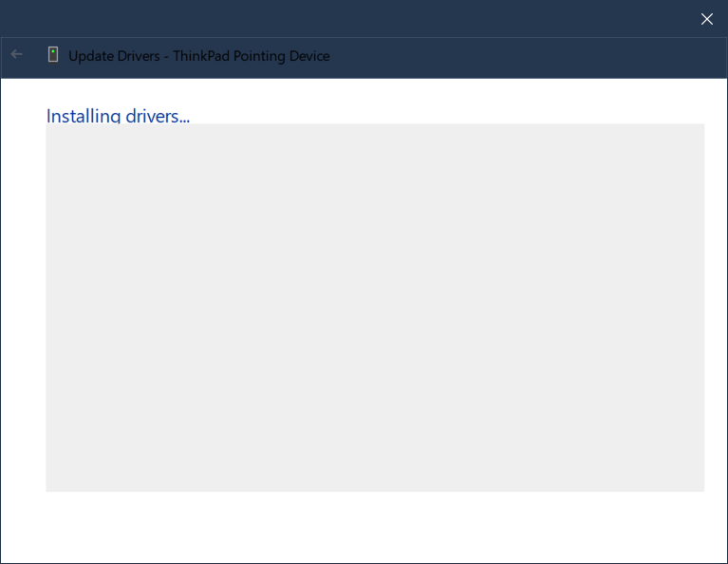Click the "Installing drivers..." heading
Viewport: 728px width, 564px height.
pos(118,115)
